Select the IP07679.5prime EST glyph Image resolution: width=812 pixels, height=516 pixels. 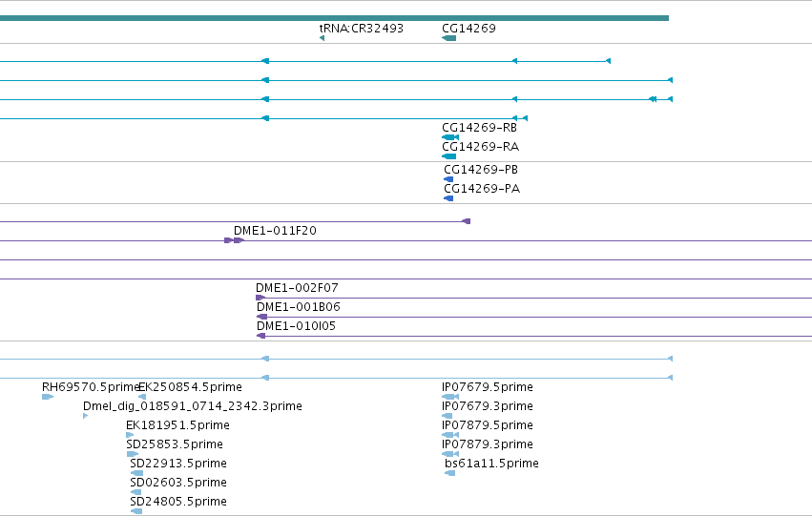click(x=450, y=397)
